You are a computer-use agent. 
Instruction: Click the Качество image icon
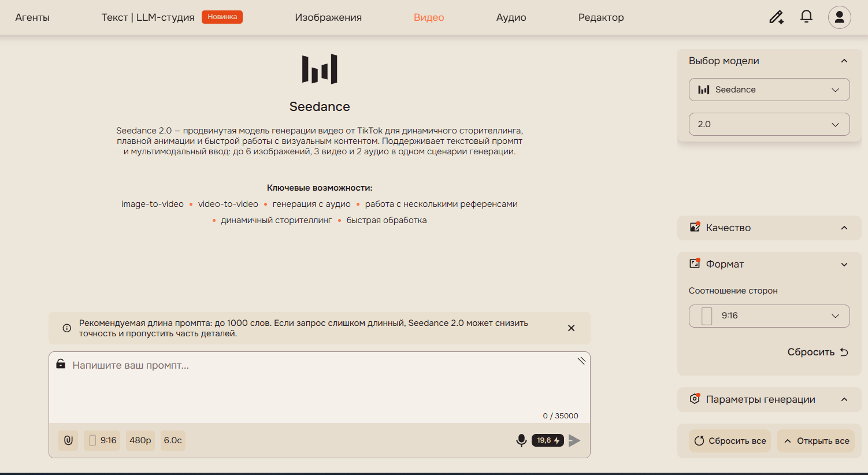[695, 227]
